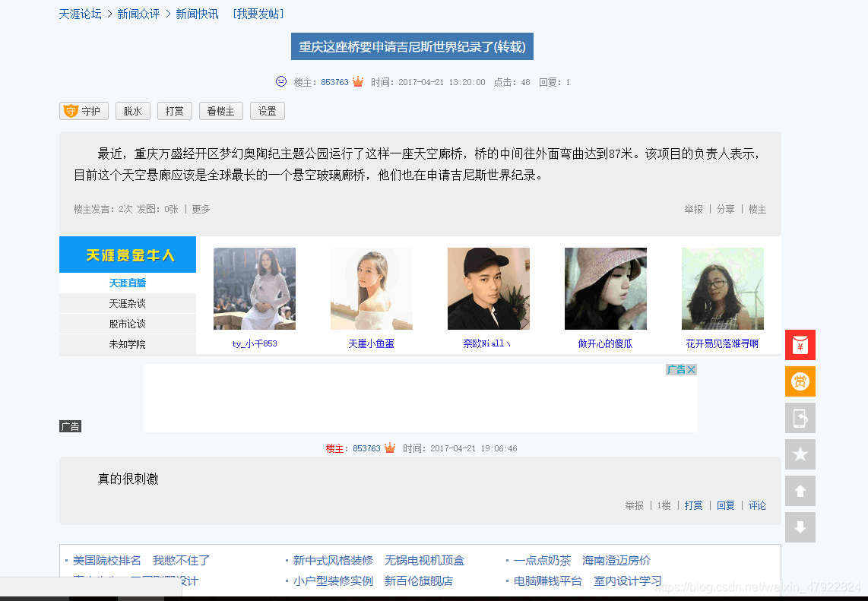Open the 设置 button
This screenshot has width=868, height=601.
[268, 111]
